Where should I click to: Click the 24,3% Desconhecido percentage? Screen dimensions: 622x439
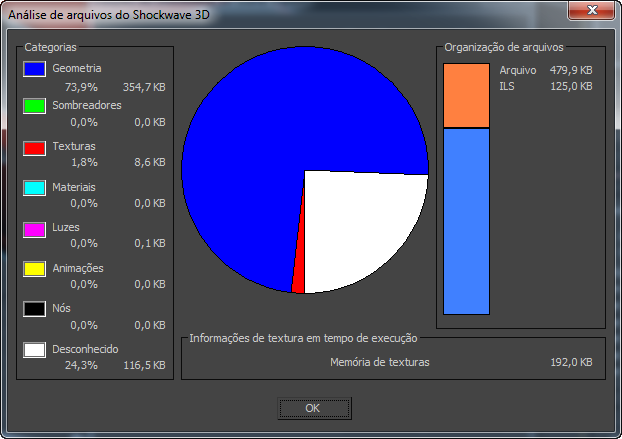pyautogui.click(x=81, y=365)
